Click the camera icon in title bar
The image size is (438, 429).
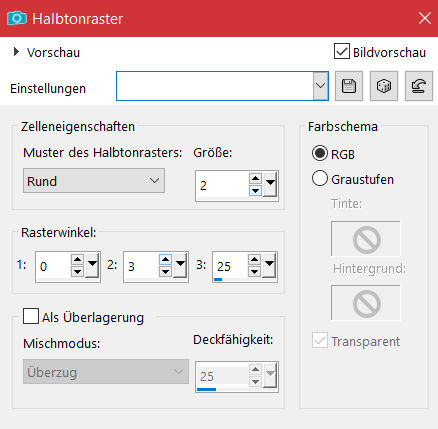pyautogui.click(x=17, y=18)
